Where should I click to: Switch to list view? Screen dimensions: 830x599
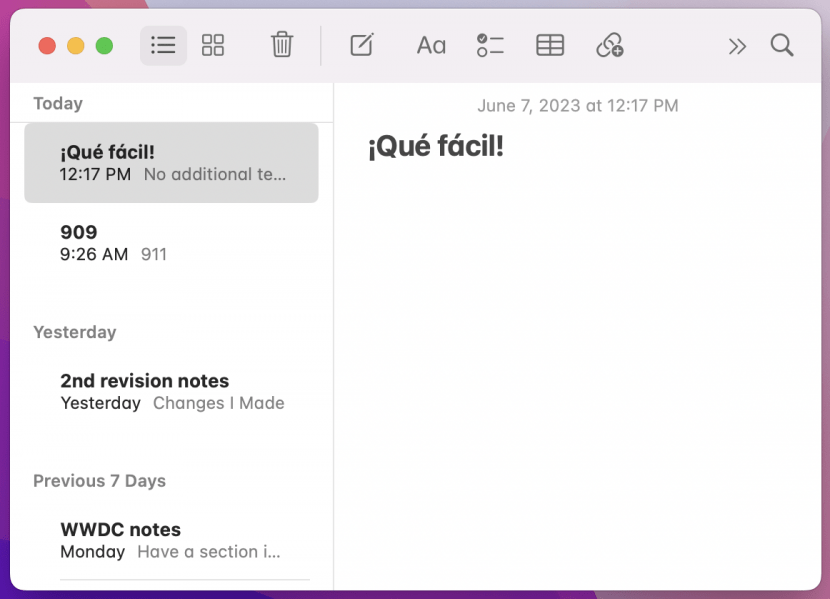pyautogui.click(x=163, y=45)
